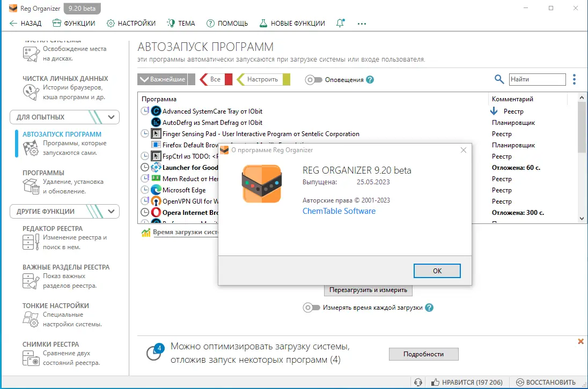Image resolution: width=588 pixels, height=389 pixels.
Task: Expand the Важнейшие filter
Action: (x=163, y=79)
